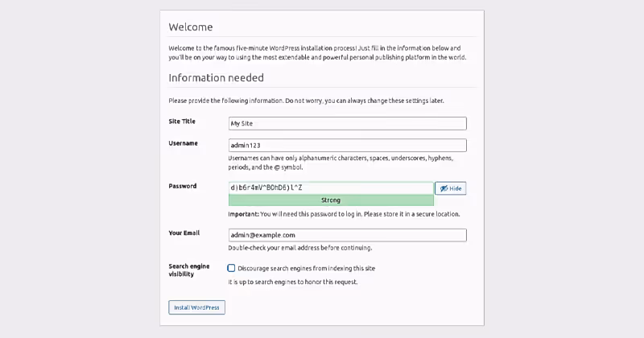Image resolution: width=644 pixels, height=338 pixels.
Task: Click the green Strong password strength bar
Action: coord(331,200)
